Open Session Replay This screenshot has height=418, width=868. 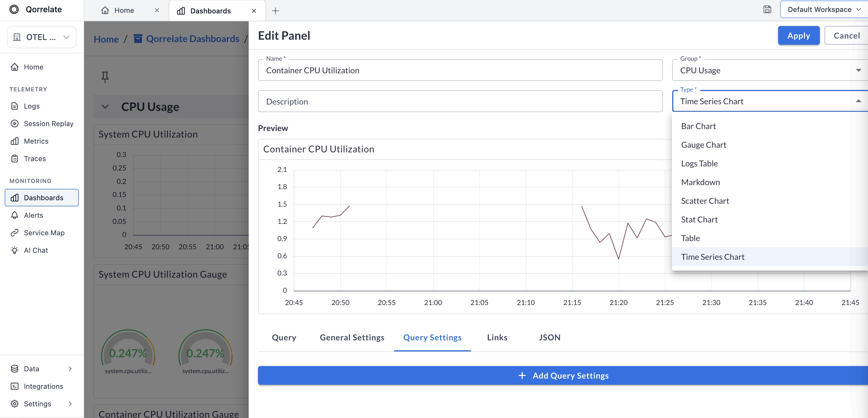[x=48, y=123]
